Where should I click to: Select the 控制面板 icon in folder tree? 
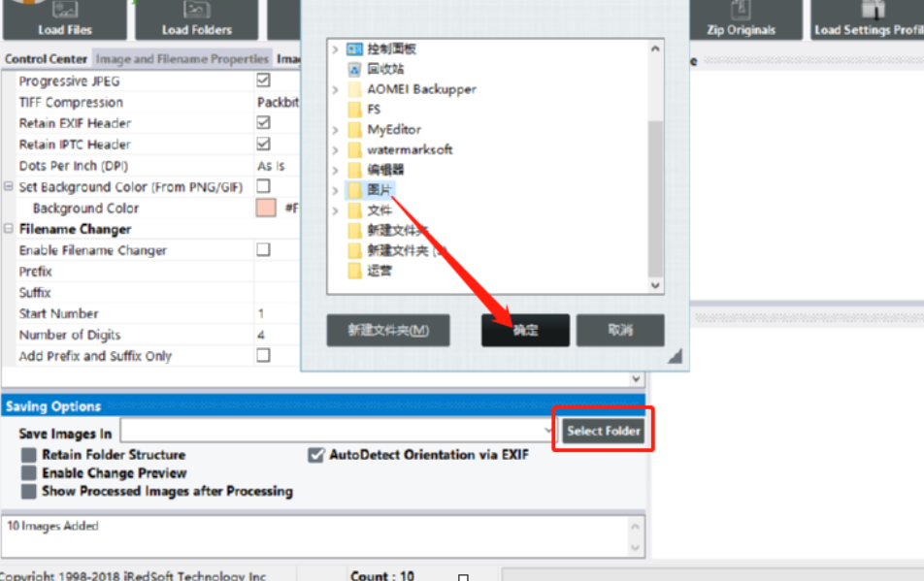pyautogui.click(x=355, y=48)
